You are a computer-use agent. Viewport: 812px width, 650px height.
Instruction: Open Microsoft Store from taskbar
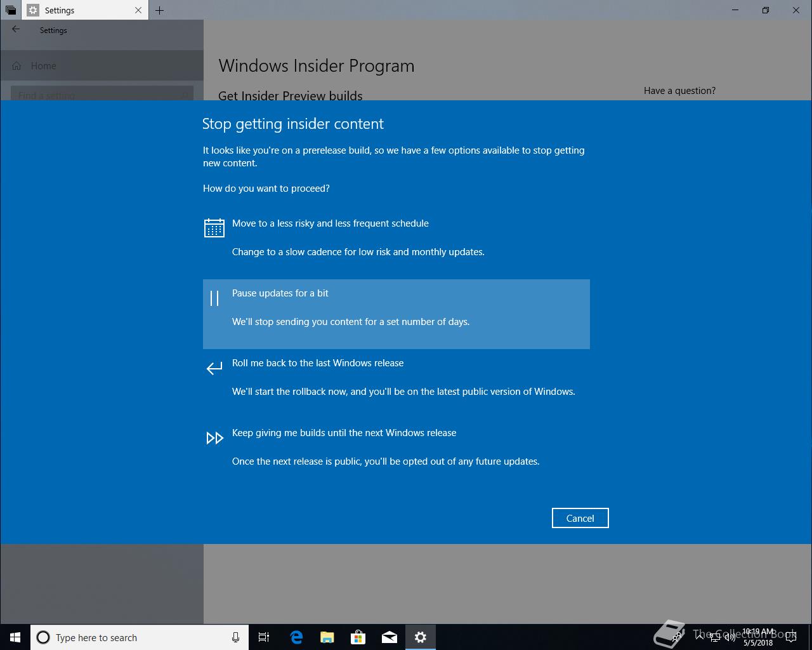[x=358, y=637]
